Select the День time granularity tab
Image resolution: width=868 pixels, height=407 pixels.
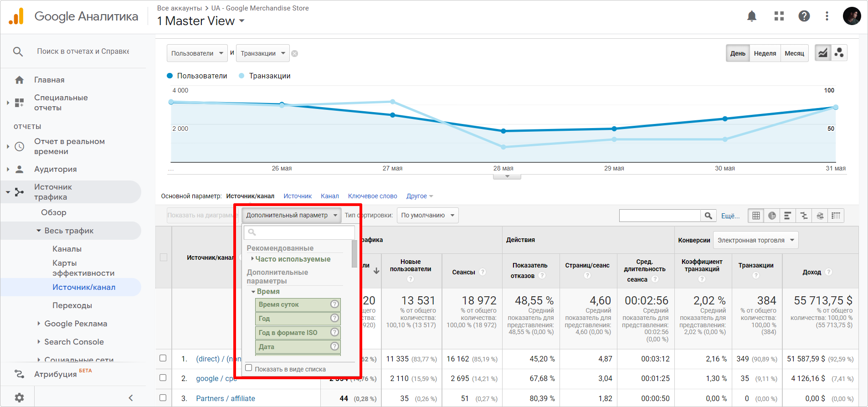coord(738,53)
